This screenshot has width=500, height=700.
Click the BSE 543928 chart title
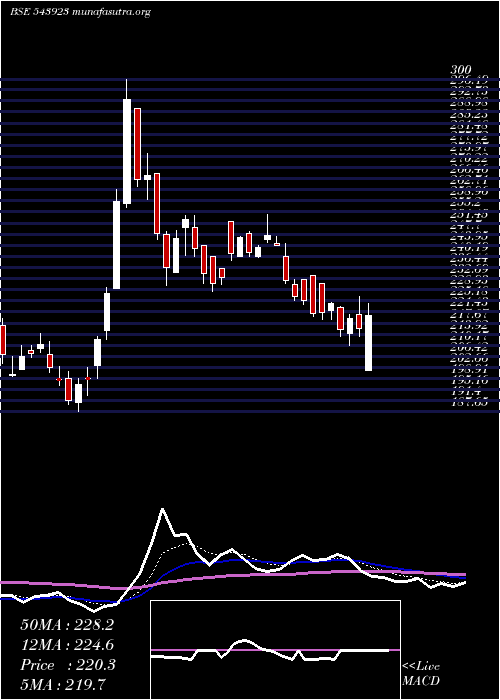39,12
